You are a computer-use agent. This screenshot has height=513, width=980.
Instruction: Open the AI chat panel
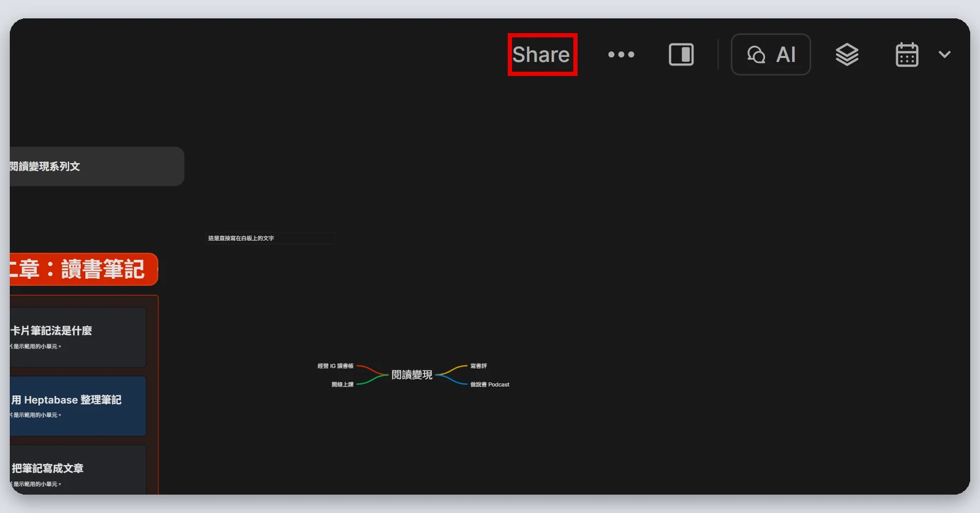[771, 55]
